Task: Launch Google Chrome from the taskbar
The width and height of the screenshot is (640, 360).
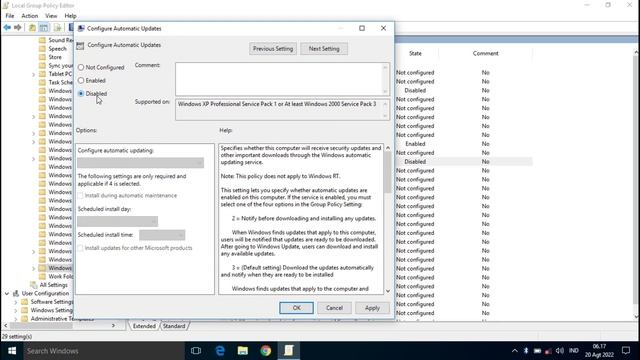Action: [x=266, y=351]
